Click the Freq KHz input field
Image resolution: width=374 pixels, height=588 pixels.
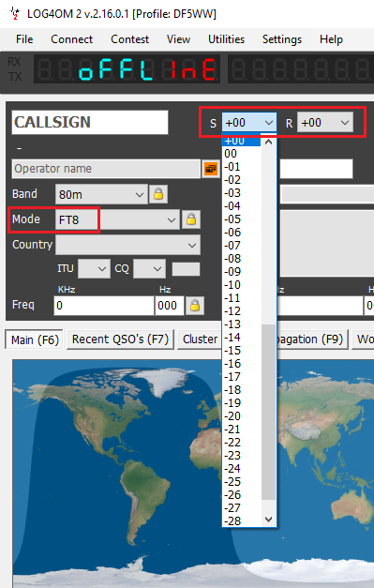(x=104, y=306)
